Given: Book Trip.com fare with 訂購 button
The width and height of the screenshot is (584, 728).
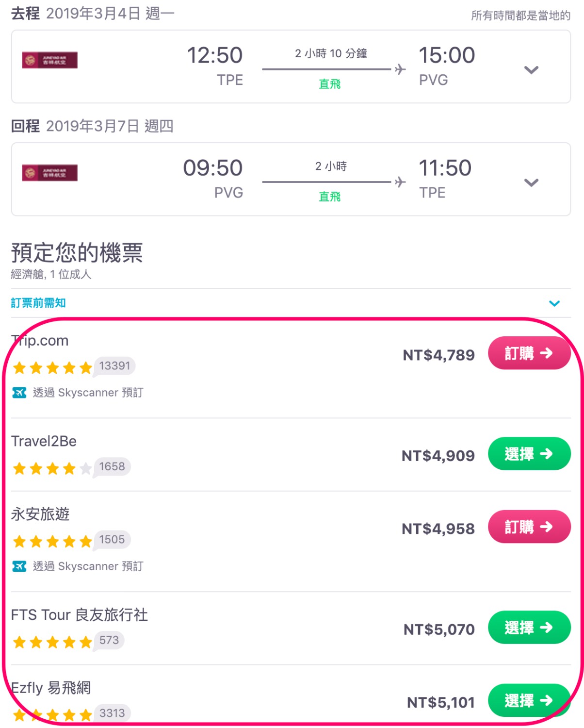Looking at the screenshot, I should coord(529,353).
